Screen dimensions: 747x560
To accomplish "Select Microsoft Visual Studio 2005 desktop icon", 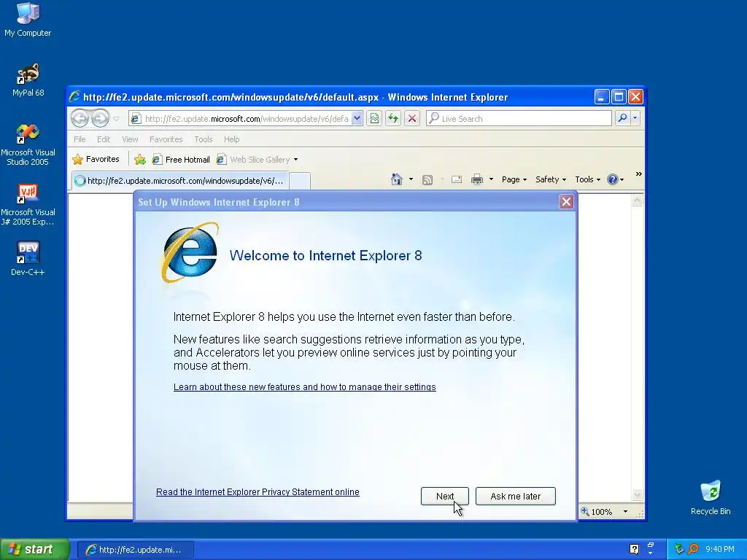I will pyautogui.click(x=28, y=145).
